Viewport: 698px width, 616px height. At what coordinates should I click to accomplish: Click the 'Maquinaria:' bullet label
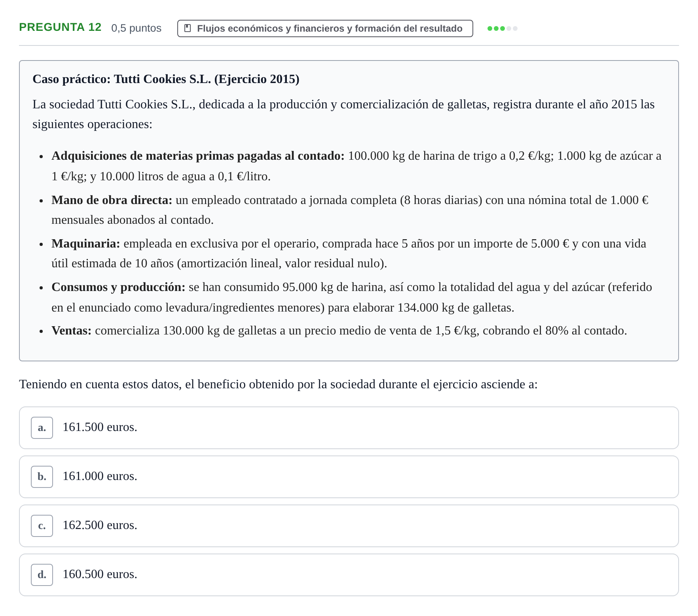point(86,244)
